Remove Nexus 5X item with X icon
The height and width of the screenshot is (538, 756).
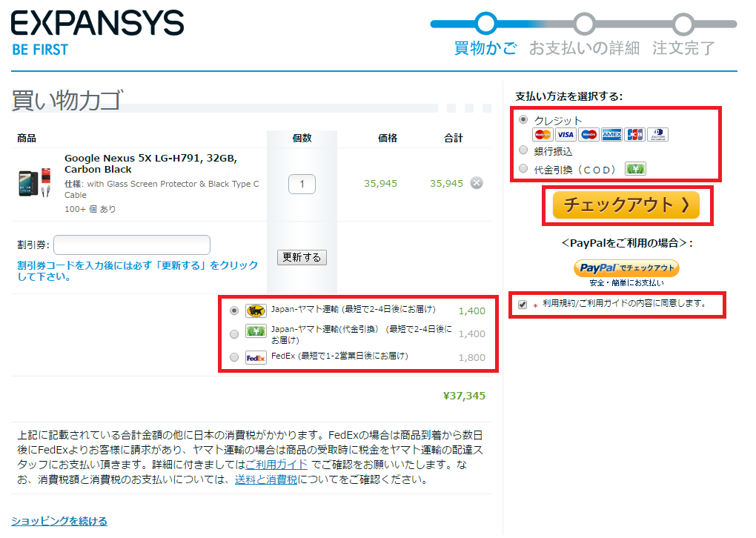pyautogui.click(x=477, y=183)
